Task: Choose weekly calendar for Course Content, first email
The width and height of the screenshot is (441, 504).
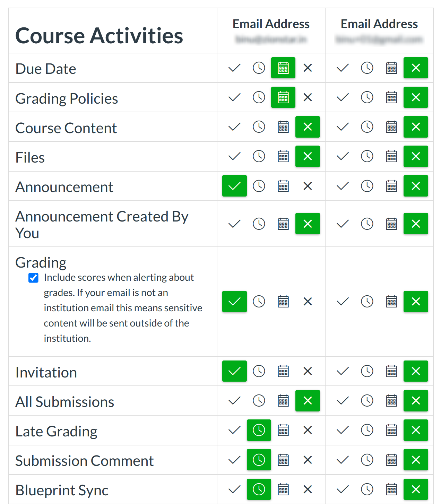Action: point(283,127)
